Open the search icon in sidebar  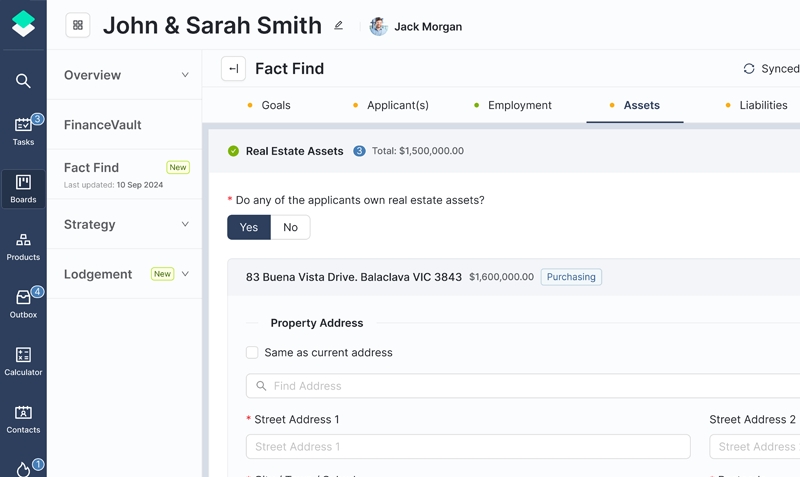[23, 81]
